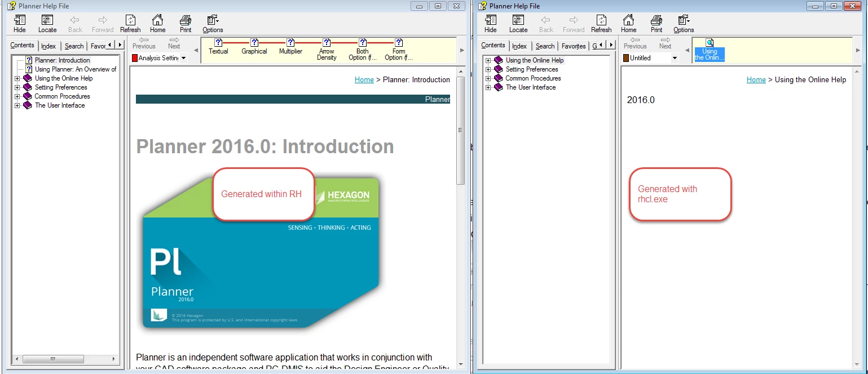The image size is (868, 374).
Task: Open the Multiplier browse sequence topic
Action: 290,47
